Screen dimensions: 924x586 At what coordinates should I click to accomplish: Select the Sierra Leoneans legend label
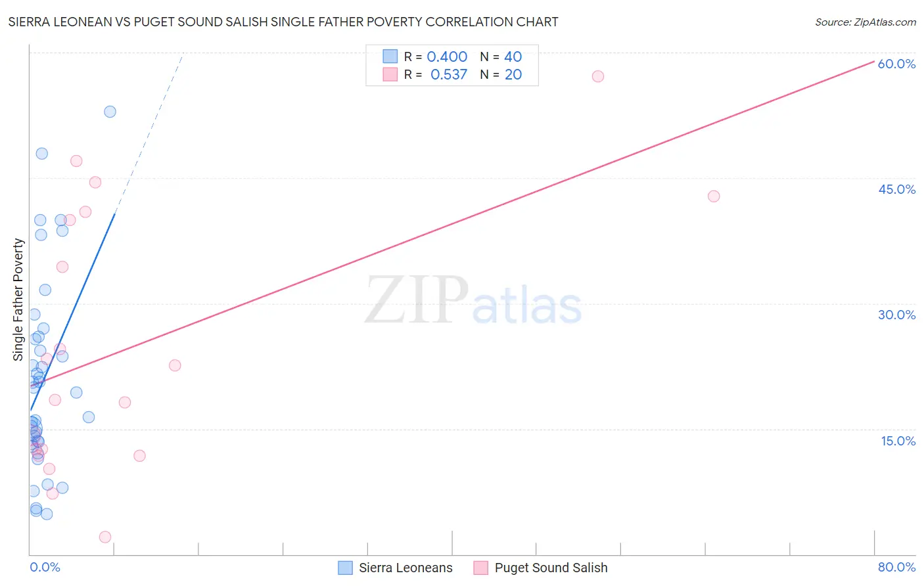click(x=405, y=568)
